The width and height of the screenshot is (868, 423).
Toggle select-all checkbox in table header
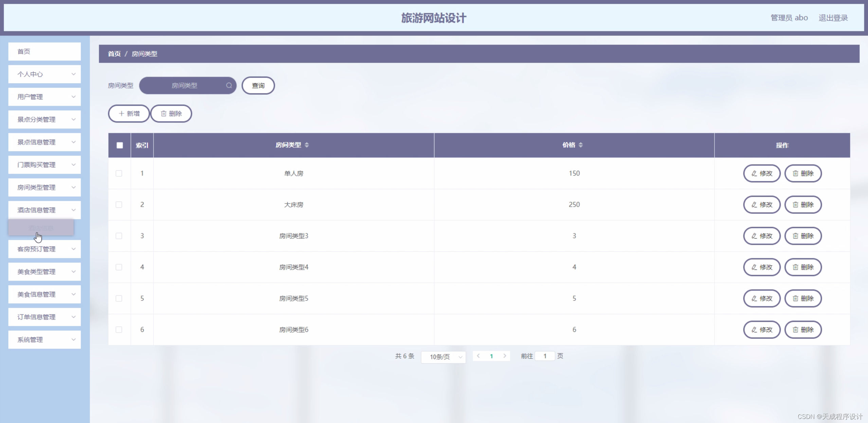pos(120,145)
